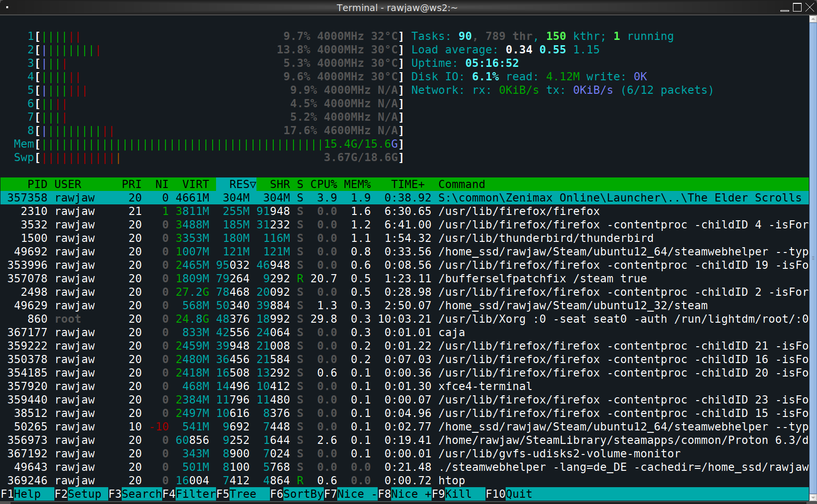The width and height of the screenshot is (817, 504).
Task: Sort by the Command column header
Action: 462,184
